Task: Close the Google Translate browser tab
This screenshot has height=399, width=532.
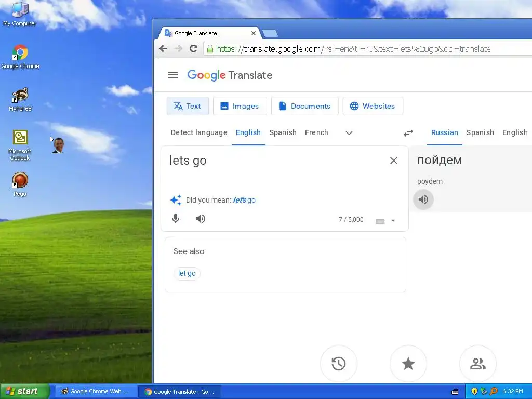Action: pyautogui.click(x=253, y=33)
